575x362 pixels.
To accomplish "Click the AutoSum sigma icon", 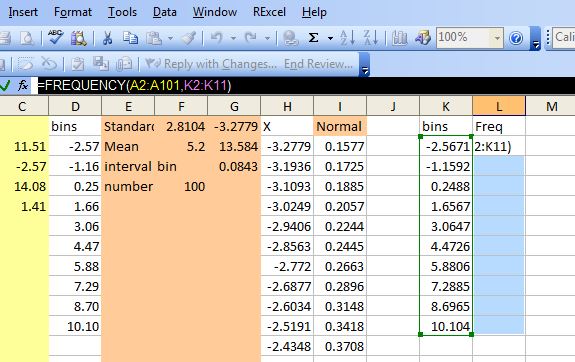I will 313,38.
